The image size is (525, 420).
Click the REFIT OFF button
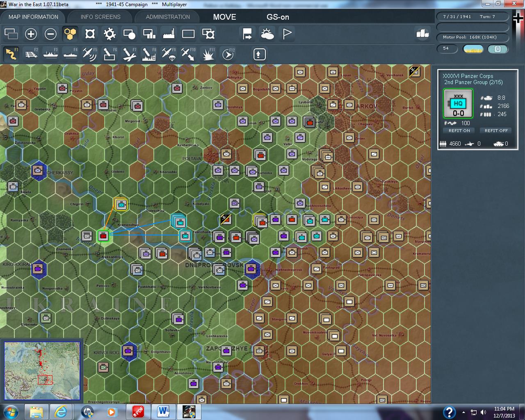pyautogui.click(x=496, y=130)
